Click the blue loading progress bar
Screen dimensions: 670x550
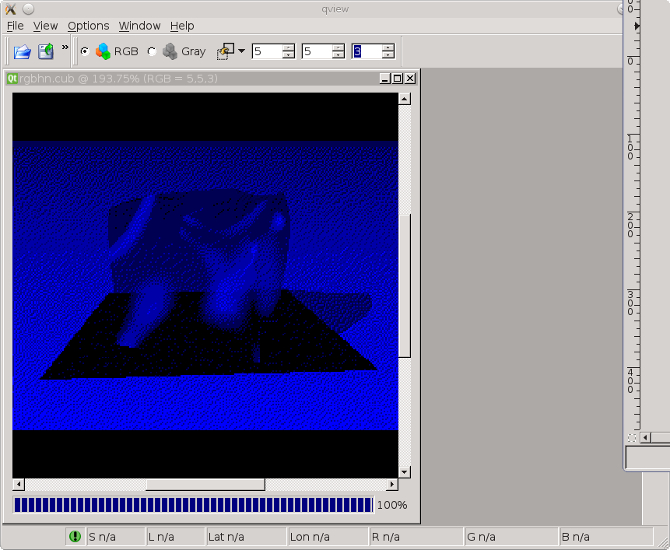193,506
